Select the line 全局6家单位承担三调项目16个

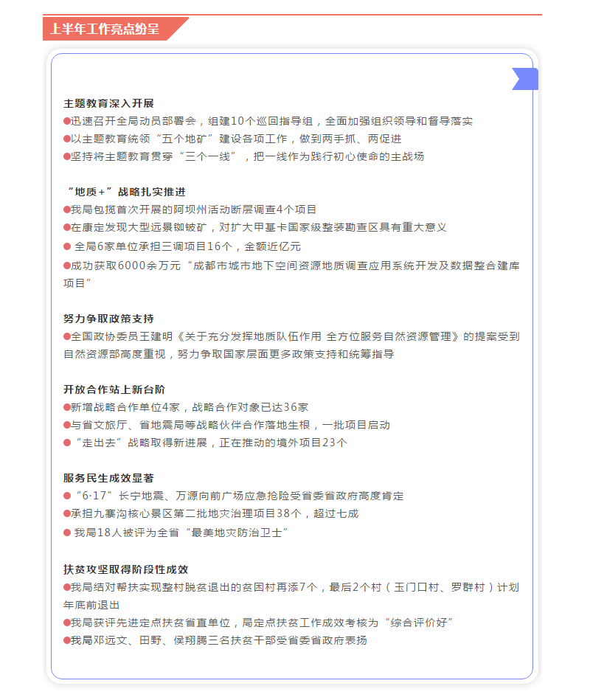(x=182, y=246)
